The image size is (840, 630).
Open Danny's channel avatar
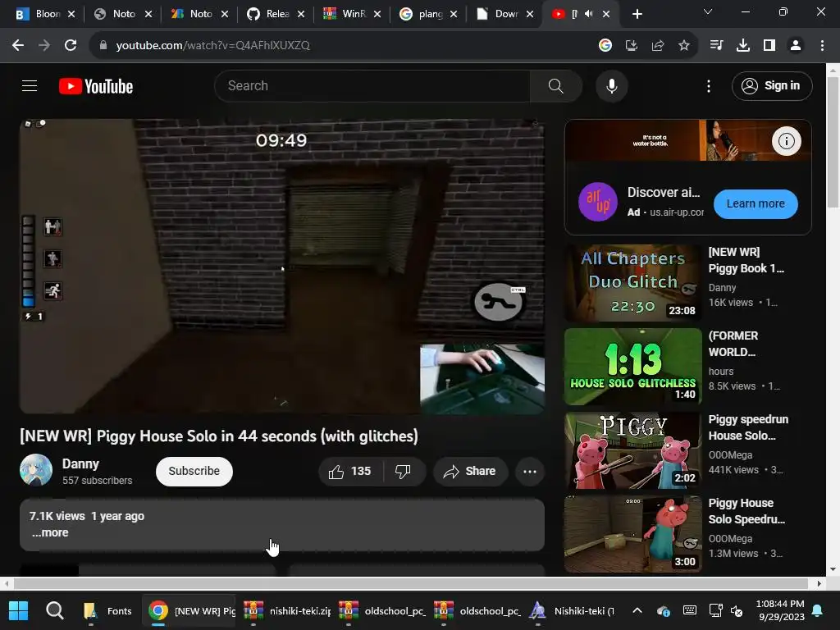(36, 470)
